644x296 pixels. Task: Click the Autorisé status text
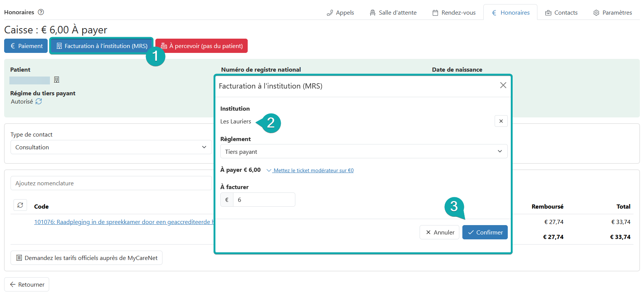coord(22,101)
